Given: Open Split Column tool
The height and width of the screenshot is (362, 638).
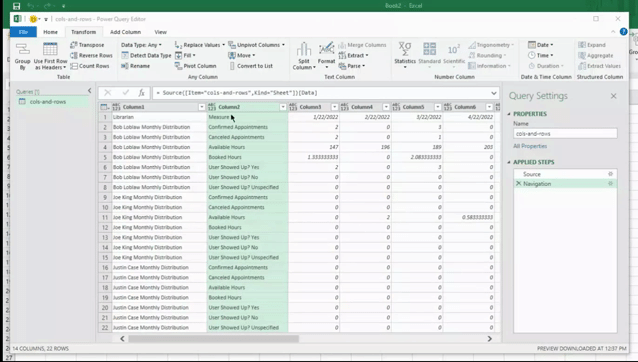Looking at the screenshot, I should (304, 56).
